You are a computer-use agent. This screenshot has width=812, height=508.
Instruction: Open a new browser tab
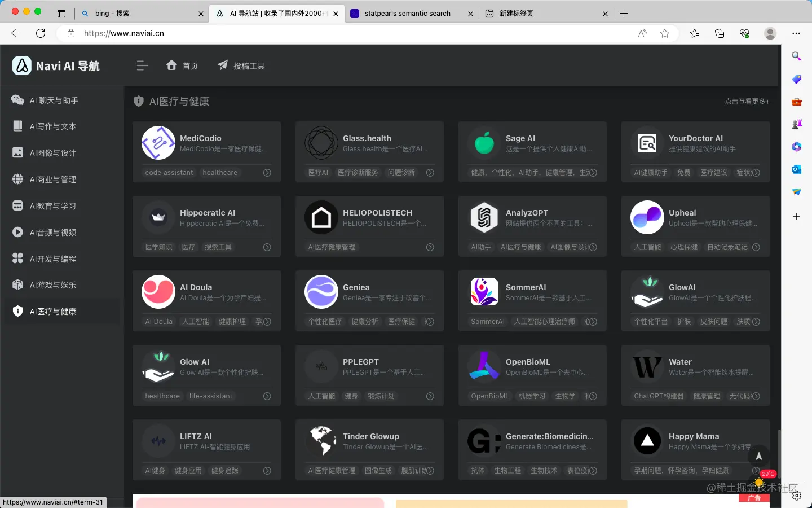click(x=624, y=14)
